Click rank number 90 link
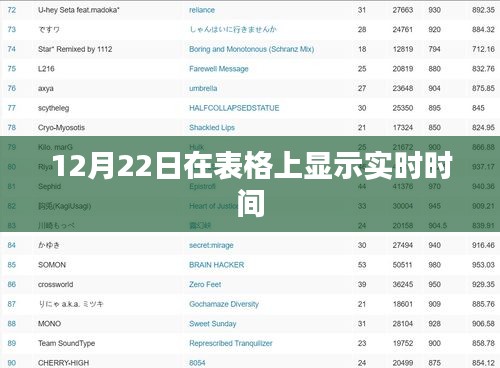Image resolution: width=500 pixels, height=368 pixels. [x=12, y=363]
